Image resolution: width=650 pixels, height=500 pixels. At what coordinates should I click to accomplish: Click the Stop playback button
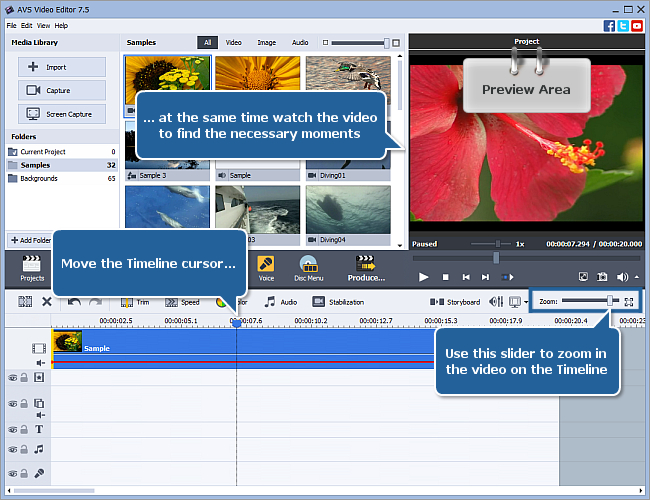click(x=446, y=277)
